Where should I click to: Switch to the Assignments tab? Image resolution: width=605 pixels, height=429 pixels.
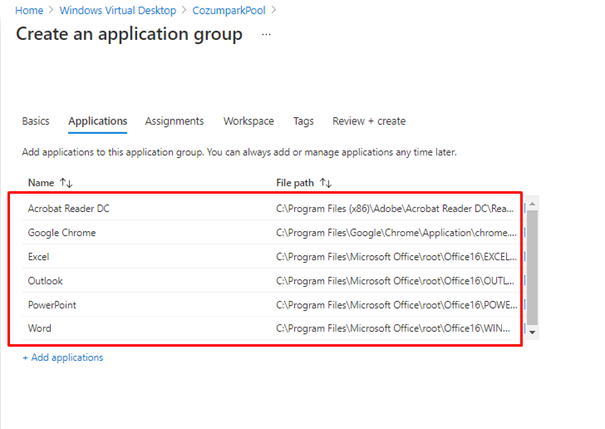pyautogui.click(x=174, y=121)
